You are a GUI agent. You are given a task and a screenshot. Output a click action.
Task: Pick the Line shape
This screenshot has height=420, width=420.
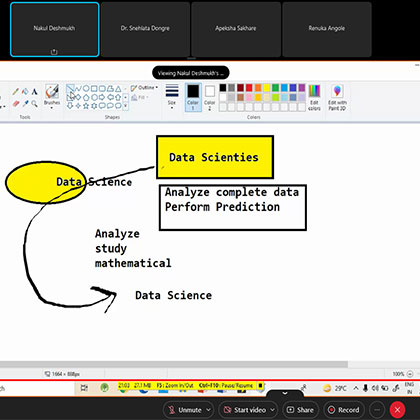[x=70, y=88]
